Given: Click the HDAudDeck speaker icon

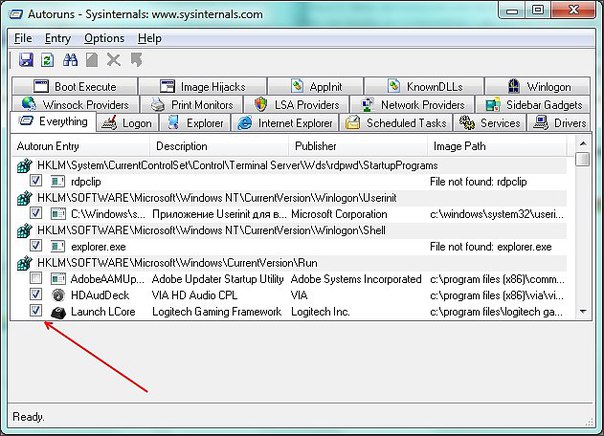Looking at the screenshot, I should tap(58, 295).
